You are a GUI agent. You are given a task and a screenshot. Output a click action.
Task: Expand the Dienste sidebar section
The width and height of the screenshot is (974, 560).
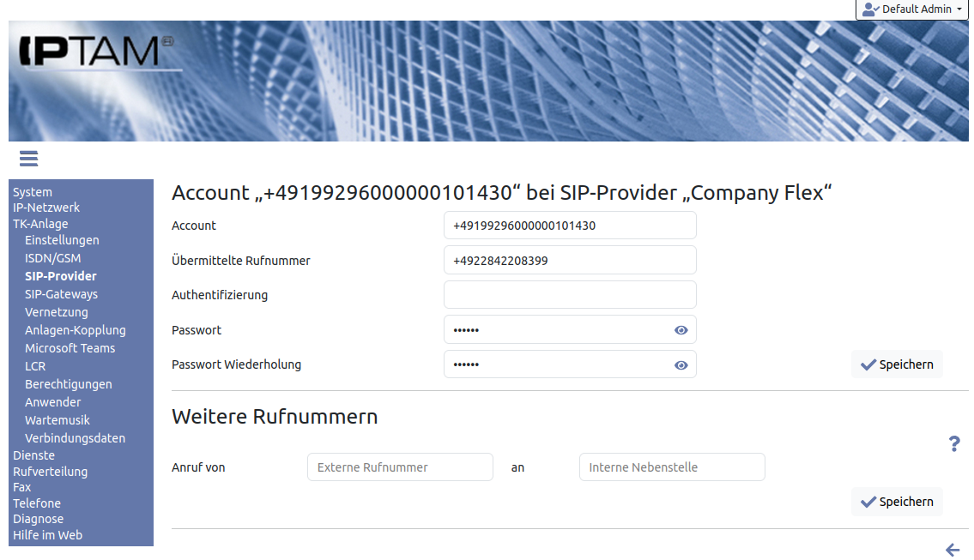pyautogui.click(x=33, y=455)
